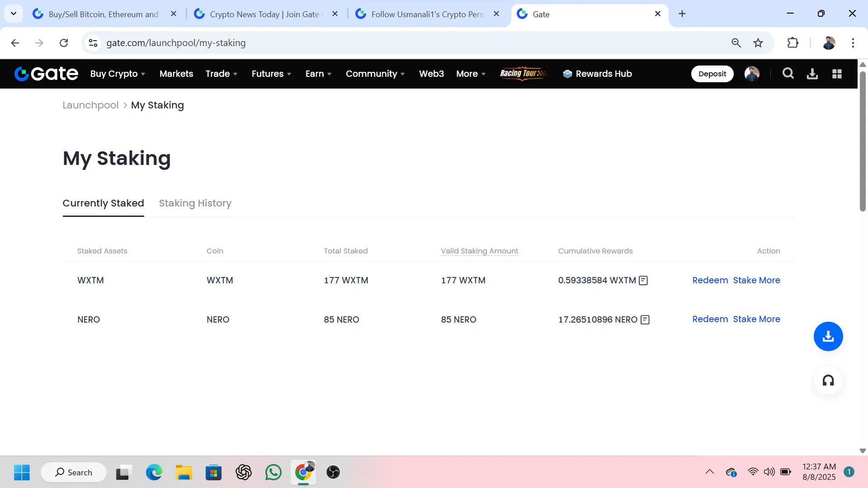868x488 pixels.
Task: Stake More for NERO
Action: [x=756, y=319]
